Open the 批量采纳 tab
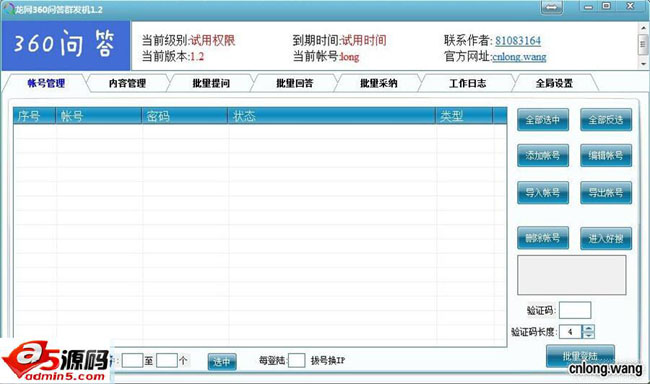The width and height of the screenshot is (650, 384). tap(379, 83)
